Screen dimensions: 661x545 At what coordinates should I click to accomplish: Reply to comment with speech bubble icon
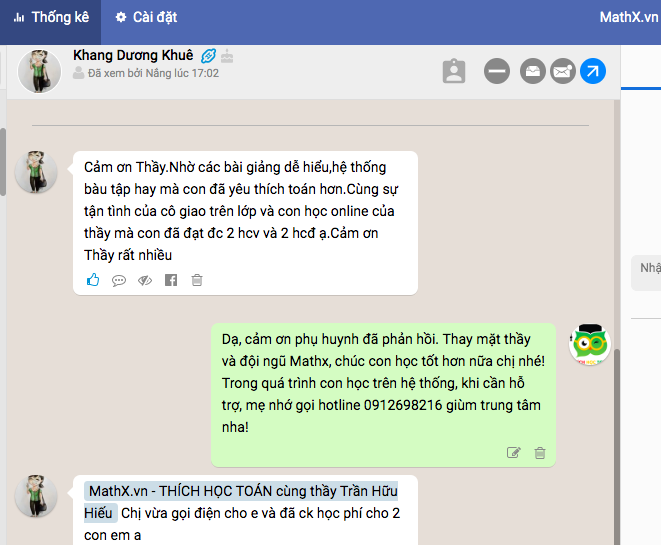[x=119, y=280]
